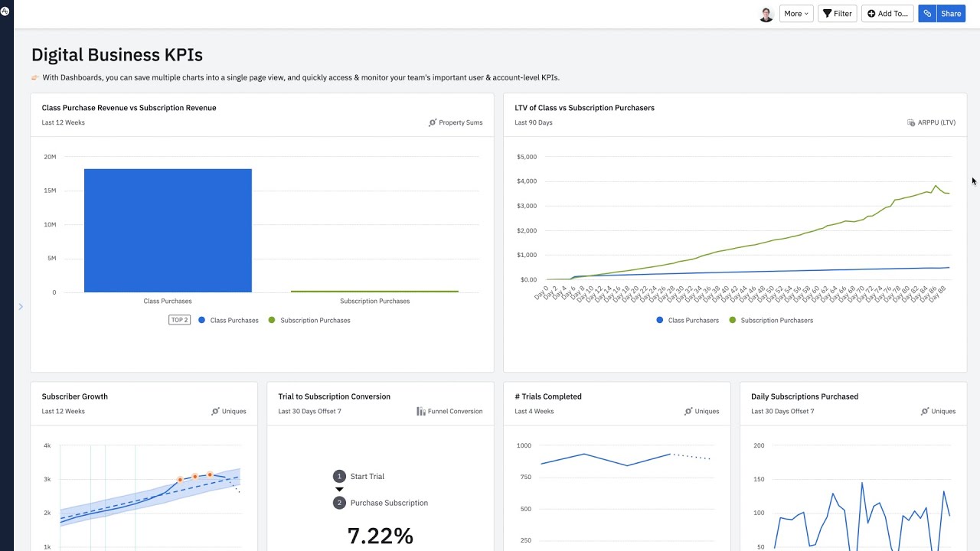The width and height of the screenshot is (980, 551).
Task: Click the TOP 2 legend badge
Action: pyautogui.click(x=179, y=320)
